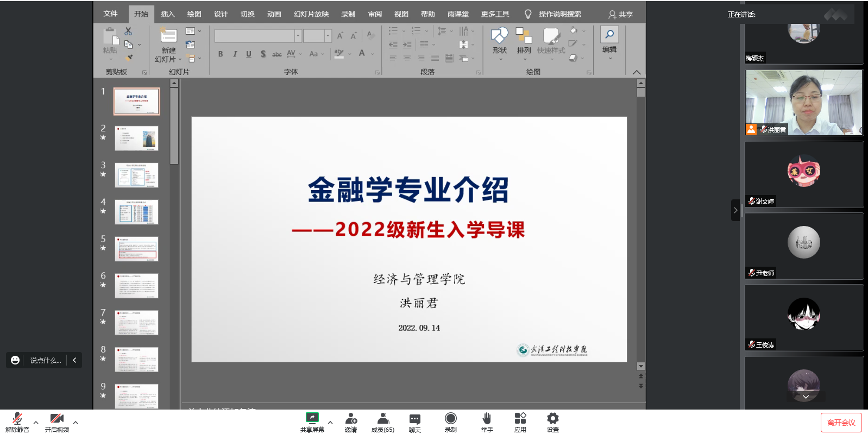Click the tell me search box

click(559, 14)
